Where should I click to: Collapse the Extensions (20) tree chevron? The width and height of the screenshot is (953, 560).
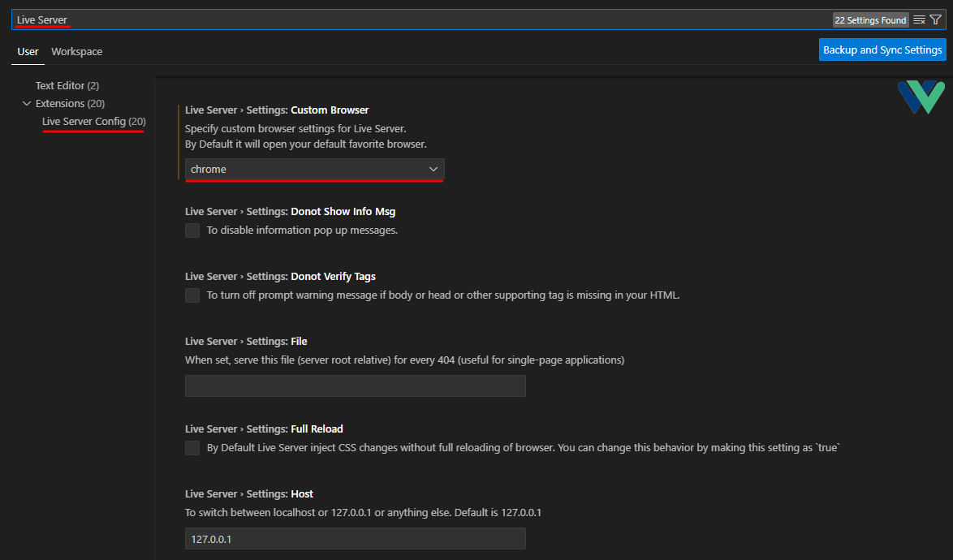(x=27, y=103)
